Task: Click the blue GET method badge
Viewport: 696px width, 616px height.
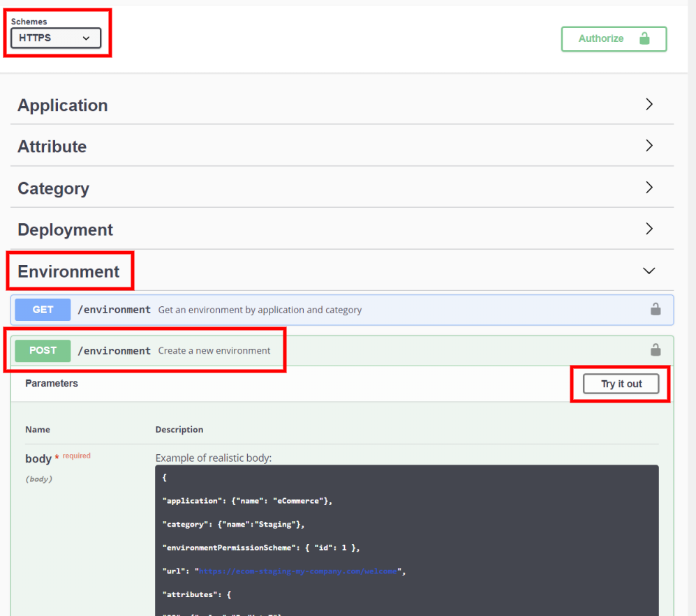Action: 43,310
